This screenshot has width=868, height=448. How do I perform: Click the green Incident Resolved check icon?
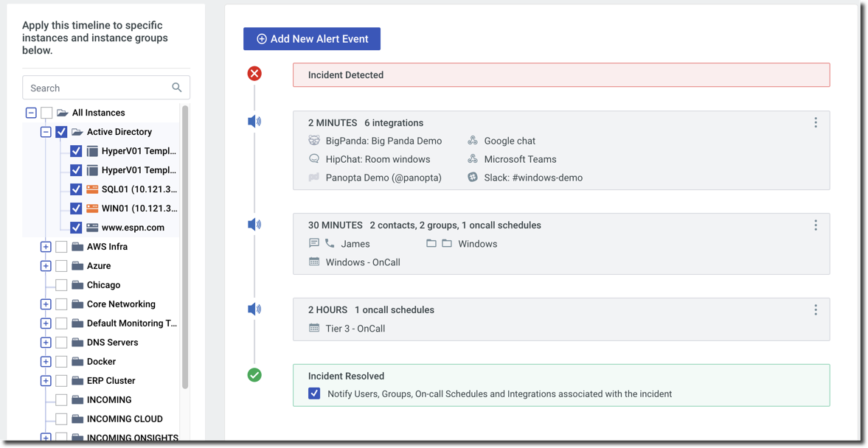click(254, 375)
